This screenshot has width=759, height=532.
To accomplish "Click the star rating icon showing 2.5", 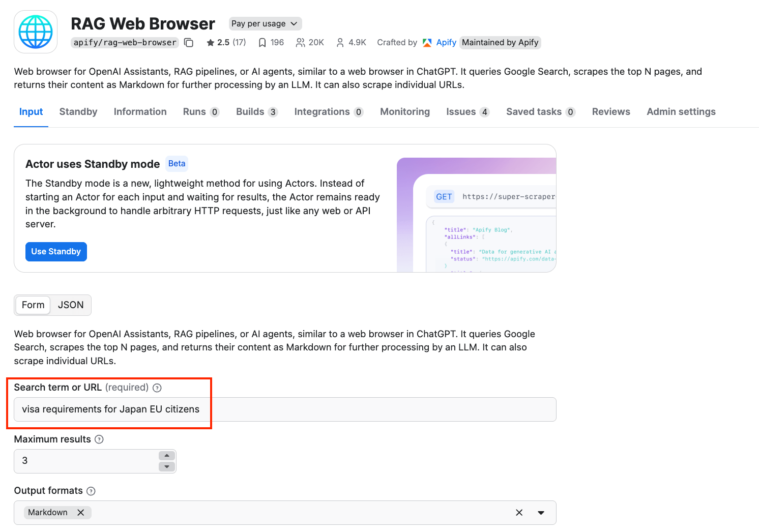I will [210, 42].
